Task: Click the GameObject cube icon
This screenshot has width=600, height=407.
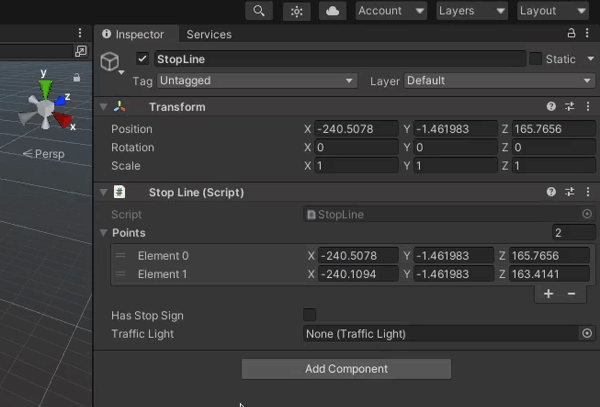Action: (110, 61)
